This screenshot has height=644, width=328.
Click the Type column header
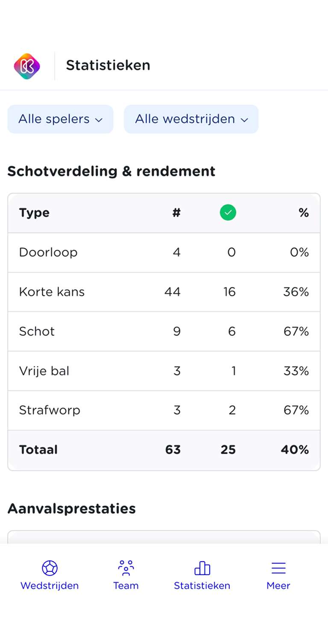click(x=34, y=213)
